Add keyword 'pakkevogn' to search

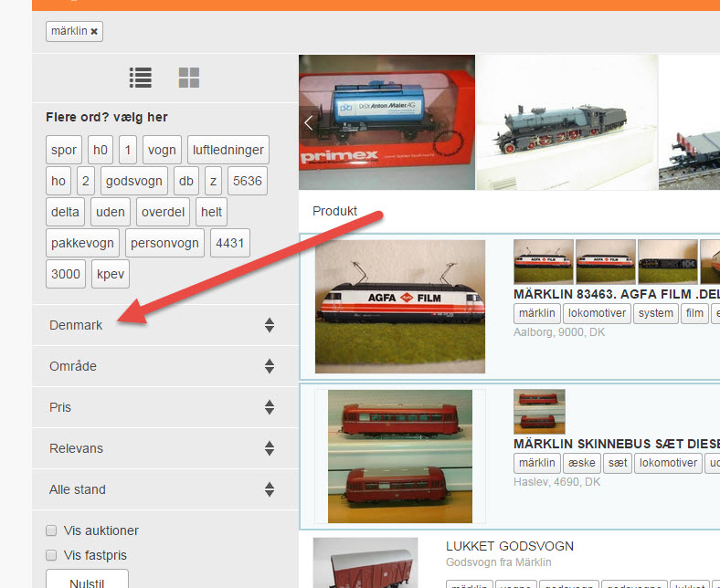click(x=82, y=243)
